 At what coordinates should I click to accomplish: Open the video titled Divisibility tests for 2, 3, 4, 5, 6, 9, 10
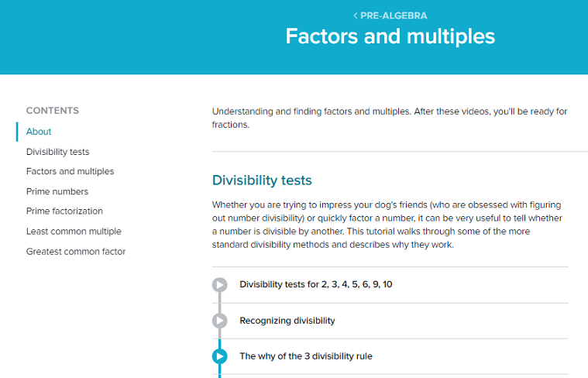316,284
